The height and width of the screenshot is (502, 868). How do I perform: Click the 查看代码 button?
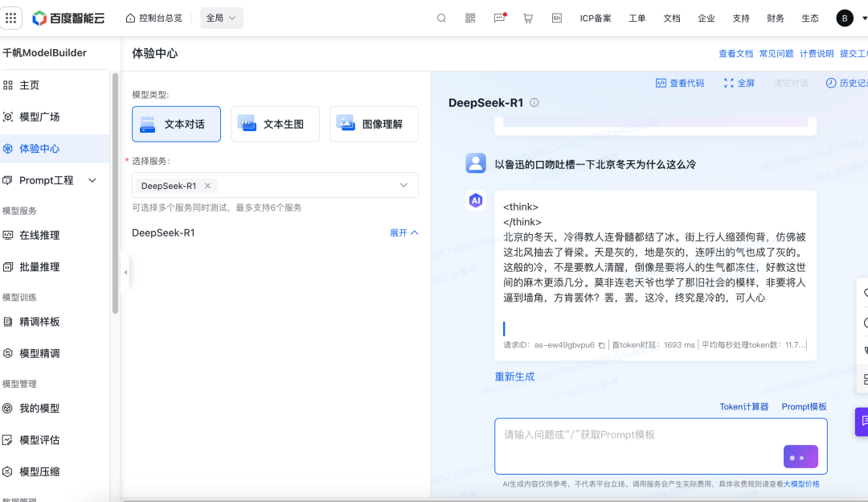click(680, 83)
